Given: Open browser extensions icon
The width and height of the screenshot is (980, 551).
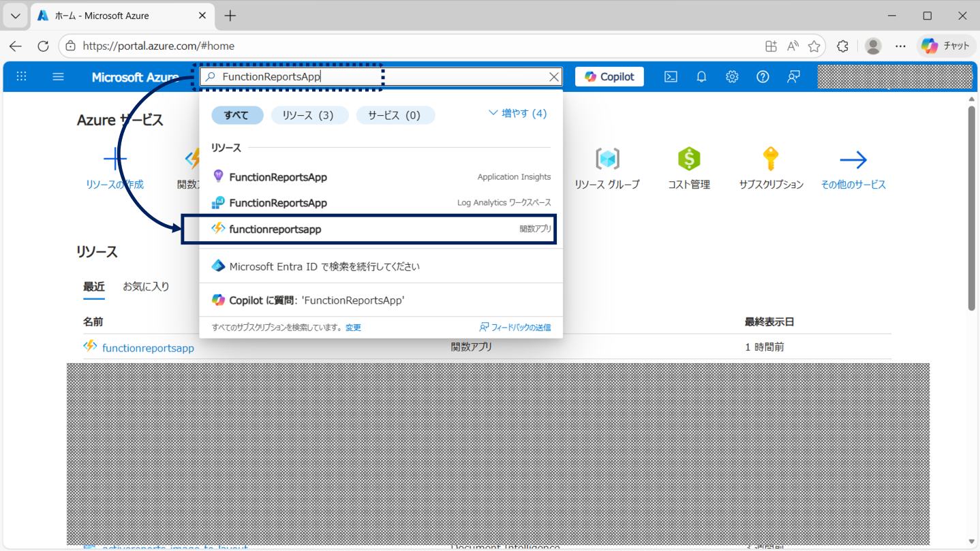Looking at the screenshot, I should (843, 46).
